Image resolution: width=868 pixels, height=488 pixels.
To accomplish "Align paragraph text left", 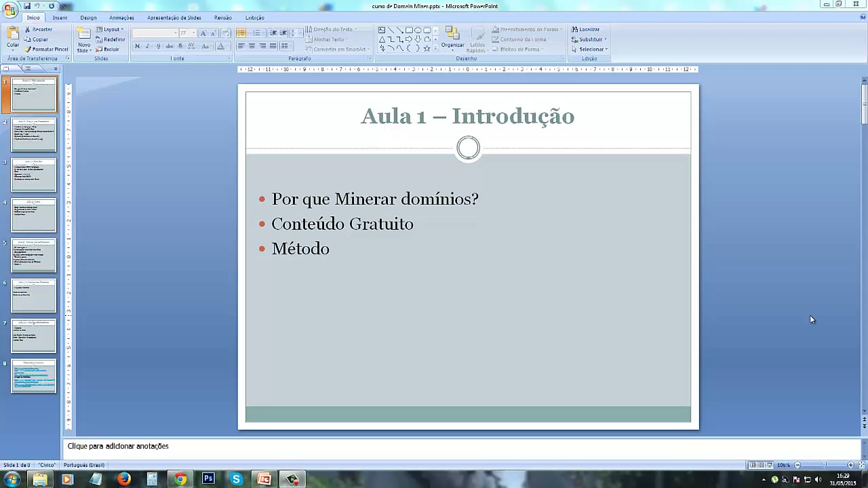I will [x=241, y=45].
